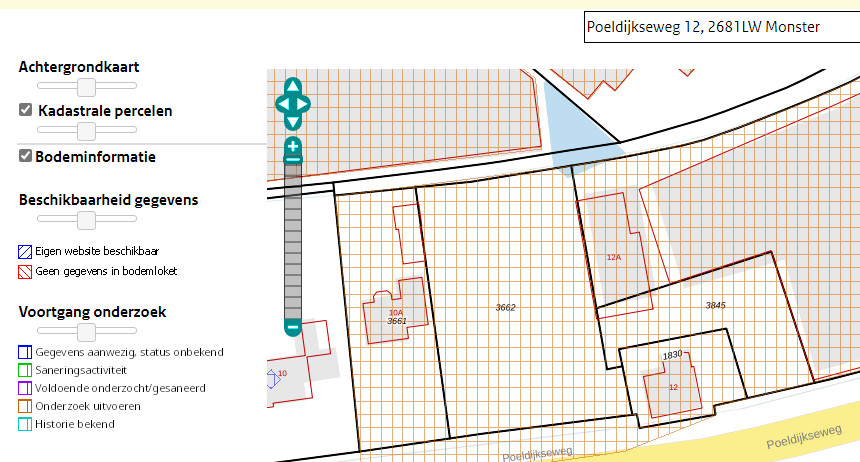Select parcel 3845 on the map
The width and height of the screenshot is (860, 462).
tap(715, 305)
